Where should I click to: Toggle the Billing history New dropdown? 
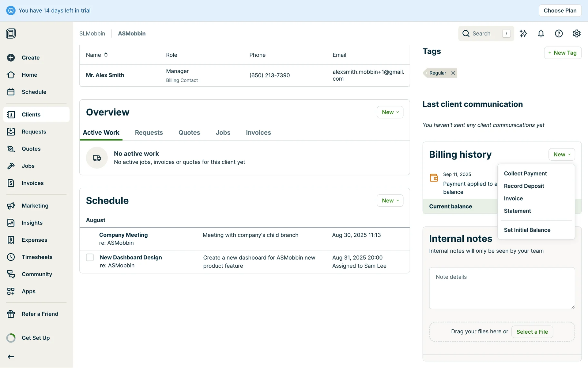pos(561,155)
